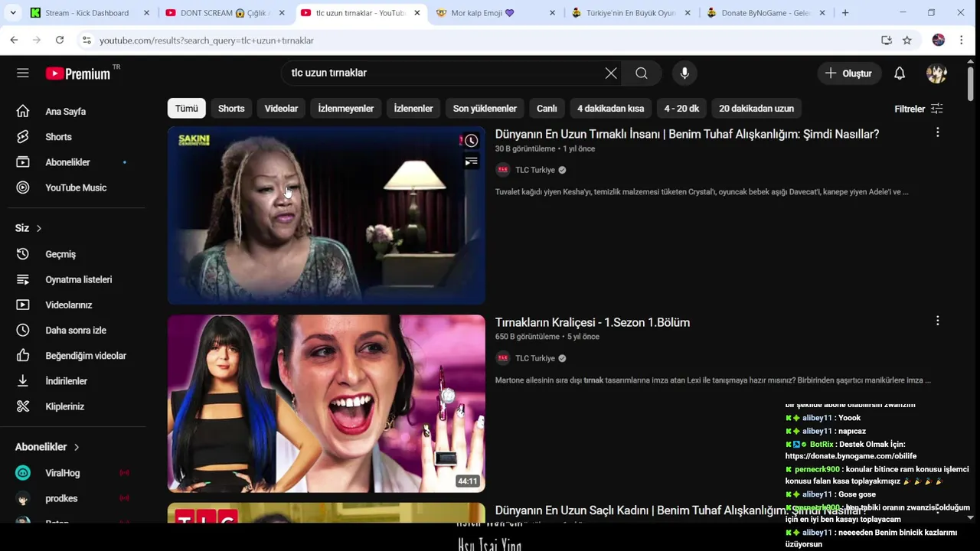Image resolution: width=980 pixels, height=551 pixels.
Task: Close the Türkiye'nin En Büyük Oyun tab
Action: [x=688, y=13]
